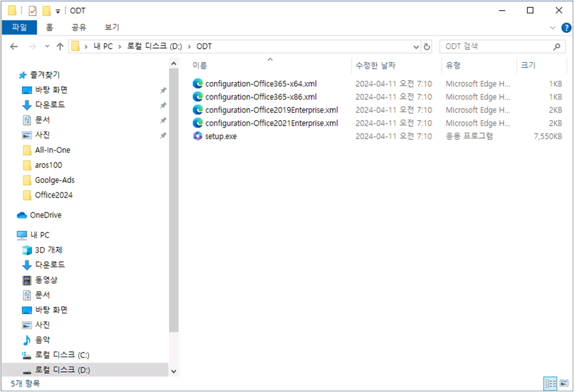Expand the chevron after 내 PC in address bar
This screenshot has height=392, width=574.
120,47
